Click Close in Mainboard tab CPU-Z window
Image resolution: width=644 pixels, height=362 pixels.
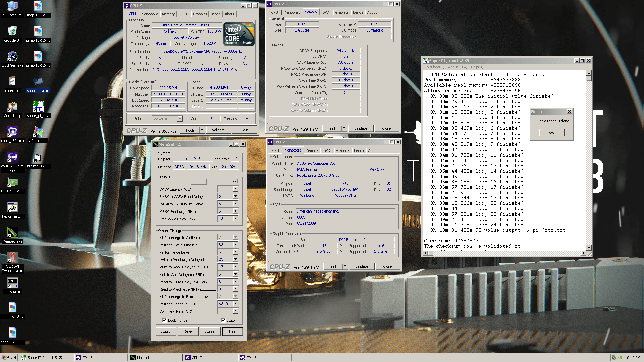387,266
